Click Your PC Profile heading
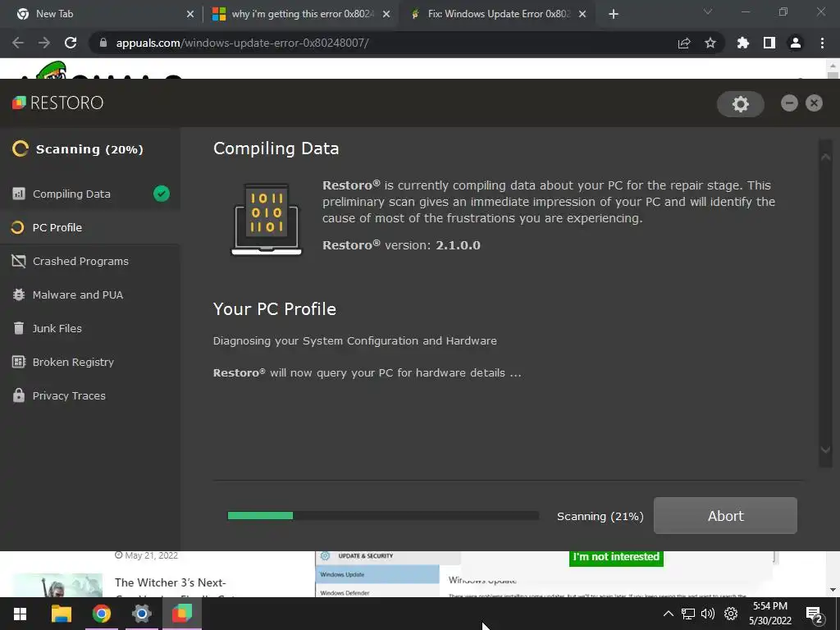Viewport: 840px width, 630px height. pos(274,309)
